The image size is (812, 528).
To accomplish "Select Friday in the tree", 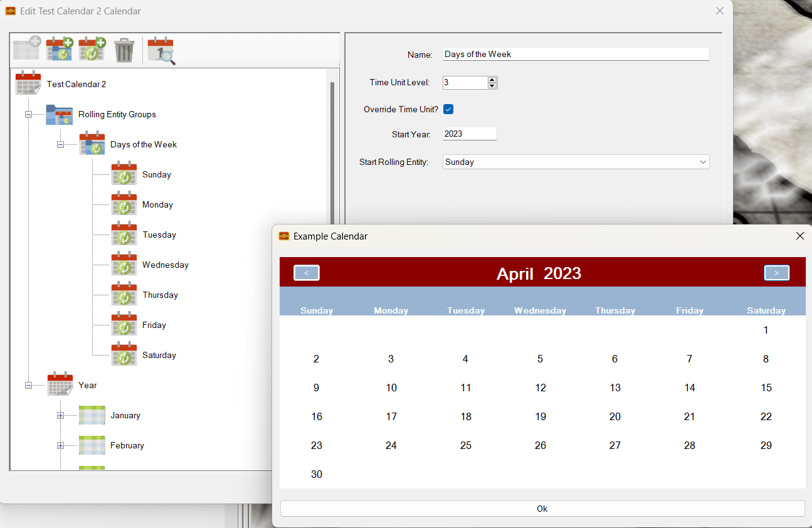I will [x=154, y=325].
